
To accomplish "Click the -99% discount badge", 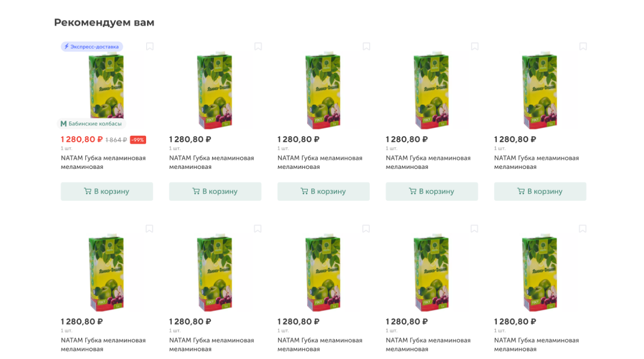I will pos(138,140).
